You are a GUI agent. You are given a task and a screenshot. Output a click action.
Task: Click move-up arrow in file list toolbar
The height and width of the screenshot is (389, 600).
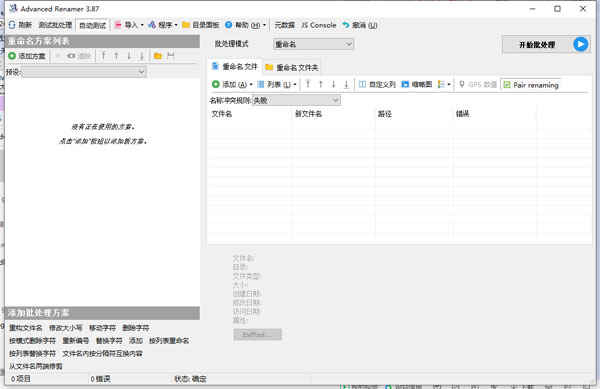tap(321, 85)
